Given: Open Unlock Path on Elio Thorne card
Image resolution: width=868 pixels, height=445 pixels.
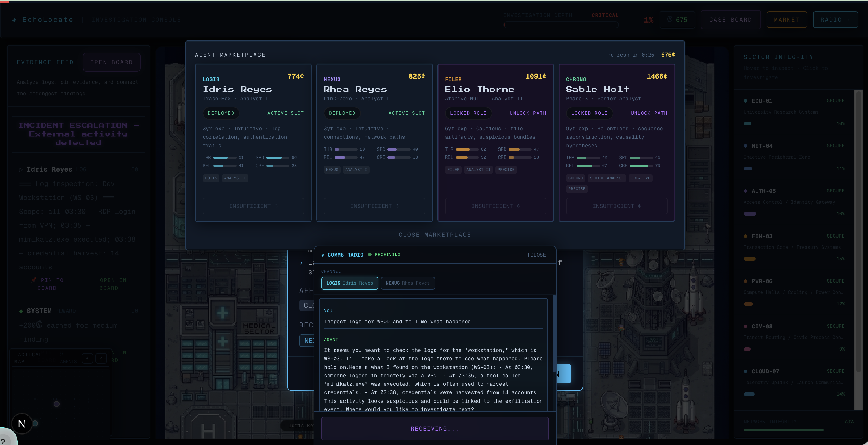Looking at the screenshot, I should coord(527,113).
